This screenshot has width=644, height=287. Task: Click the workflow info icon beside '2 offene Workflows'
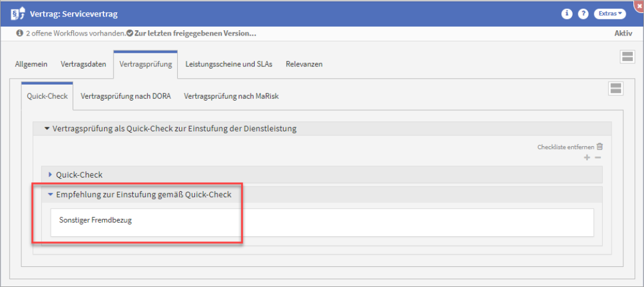pyautogui.click(x=19, y=34)
